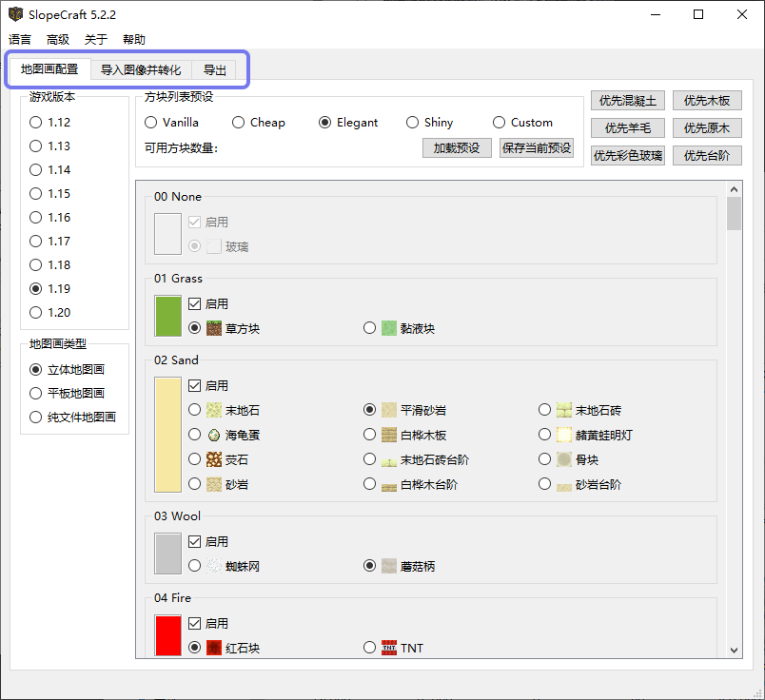
Task: Select game version 1.20
Action: click(x=36, y=312)
